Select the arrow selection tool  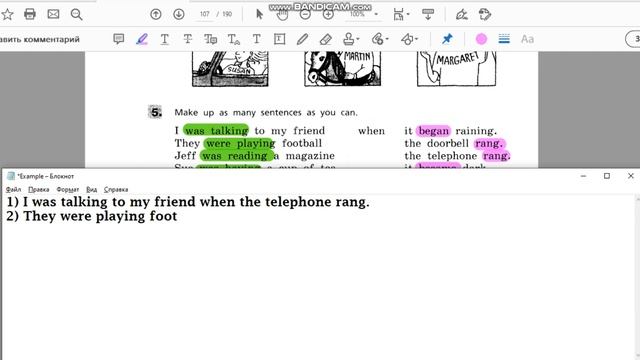(260, 14)
